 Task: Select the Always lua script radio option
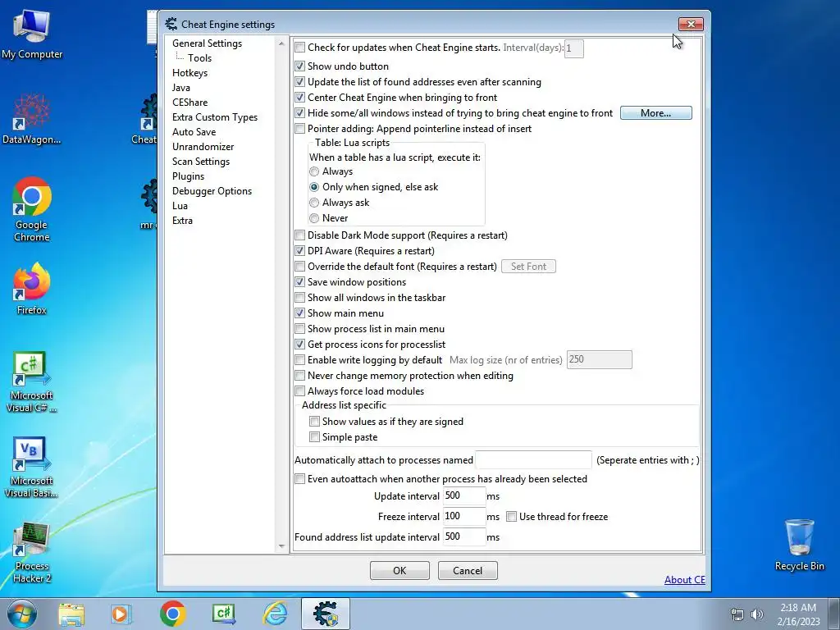tap(314, 172)
